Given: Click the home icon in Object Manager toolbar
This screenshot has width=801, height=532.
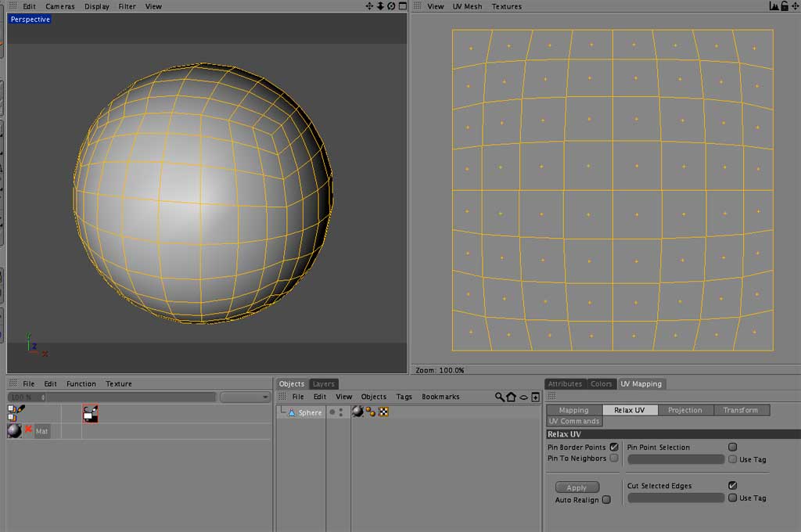Looking at the screenshot, I should (510, 397).
